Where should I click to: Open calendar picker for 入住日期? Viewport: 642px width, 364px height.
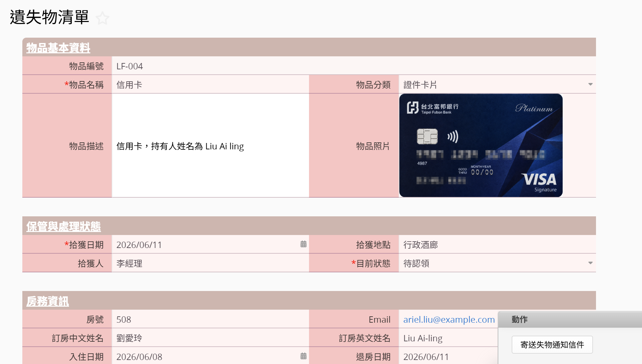click(x=303, y=356)
